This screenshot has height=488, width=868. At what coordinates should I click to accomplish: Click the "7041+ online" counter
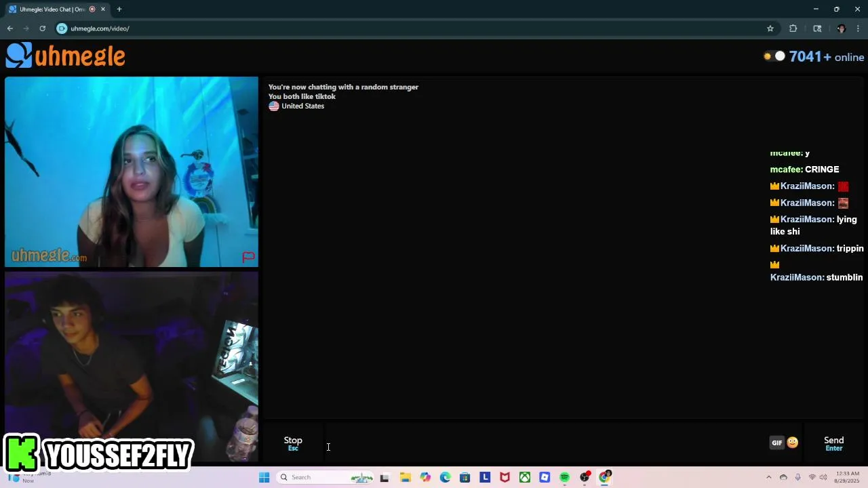(827, 57)
